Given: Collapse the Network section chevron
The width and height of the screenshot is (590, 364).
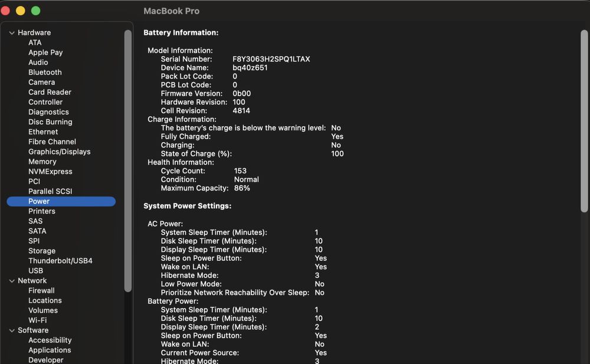Looking at the screenshot, I should (12, 281).
